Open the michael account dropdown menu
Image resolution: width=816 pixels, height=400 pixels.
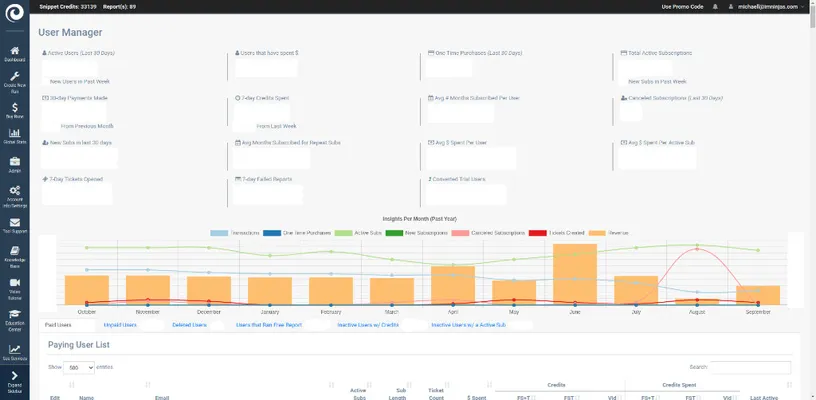[772, 6]
